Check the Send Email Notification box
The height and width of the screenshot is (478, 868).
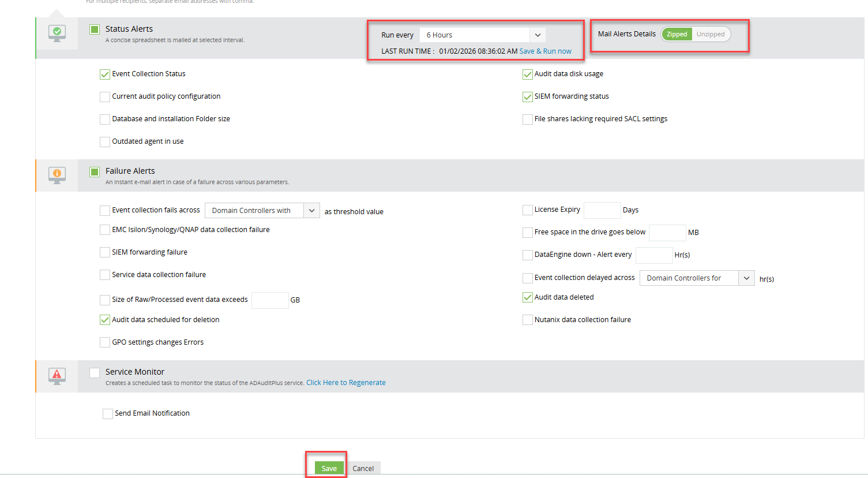[x=108, y=414]
